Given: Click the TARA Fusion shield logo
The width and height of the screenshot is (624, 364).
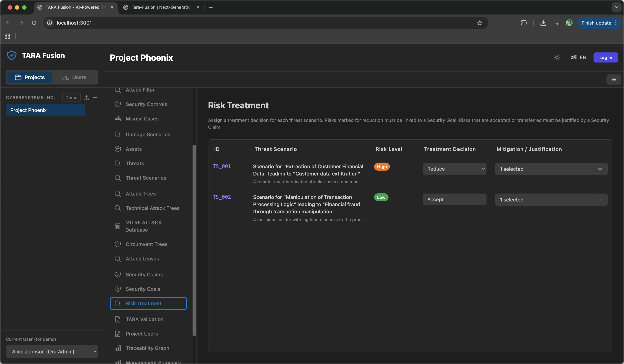Looking at the screenshot, I should coord(11,55).
